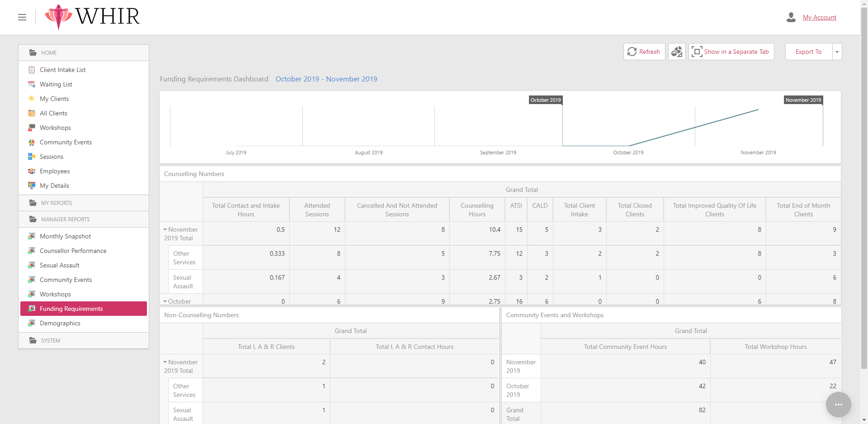
Task: Open the Export To dropdown arrow
Action: tap(837, 52)
